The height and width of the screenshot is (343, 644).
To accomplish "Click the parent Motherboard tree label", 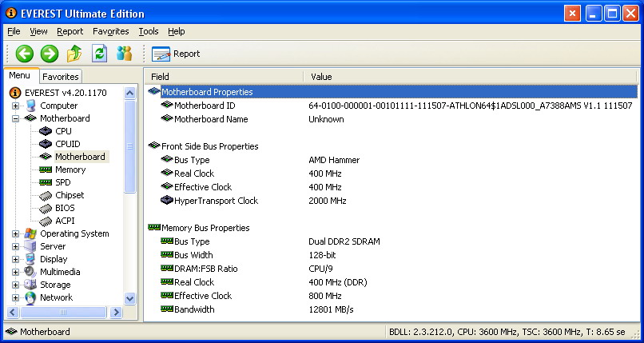I will 65,118.
